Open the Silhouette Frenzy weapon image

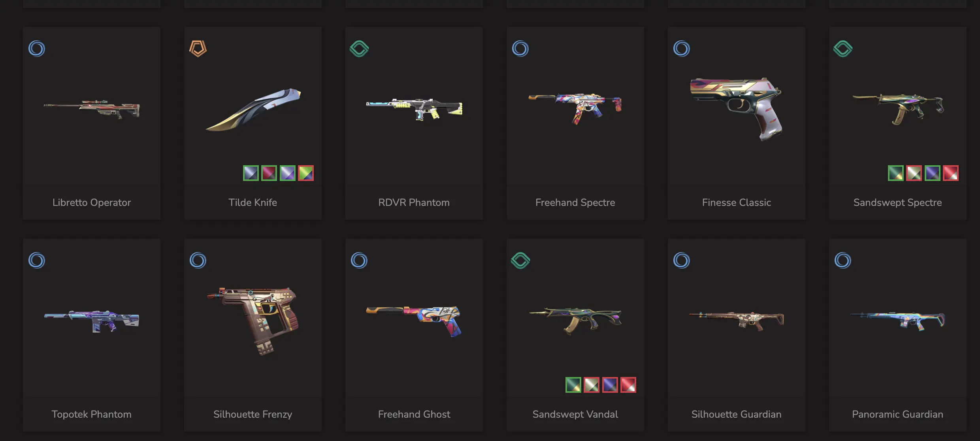click(x=253, y=321)
